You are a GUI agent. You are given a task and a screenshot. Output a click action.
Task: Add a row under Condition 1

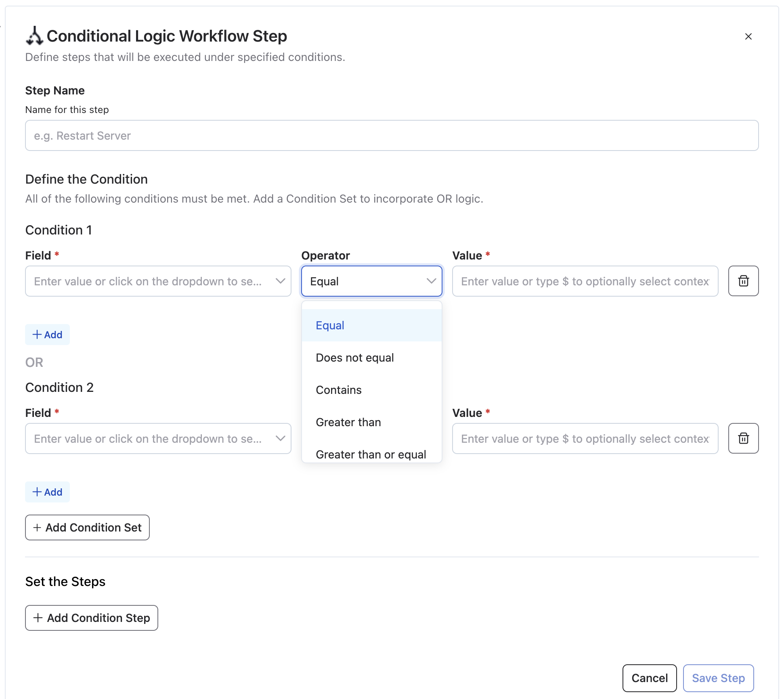(47, 335)
